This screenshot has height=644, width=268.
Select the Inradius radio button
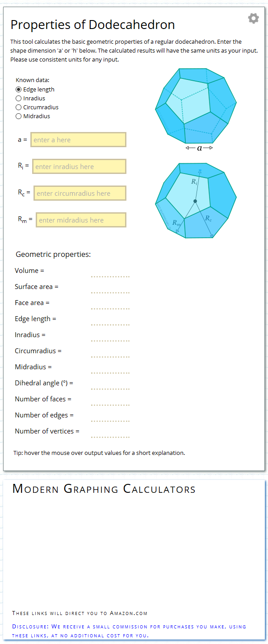point(18,98)
